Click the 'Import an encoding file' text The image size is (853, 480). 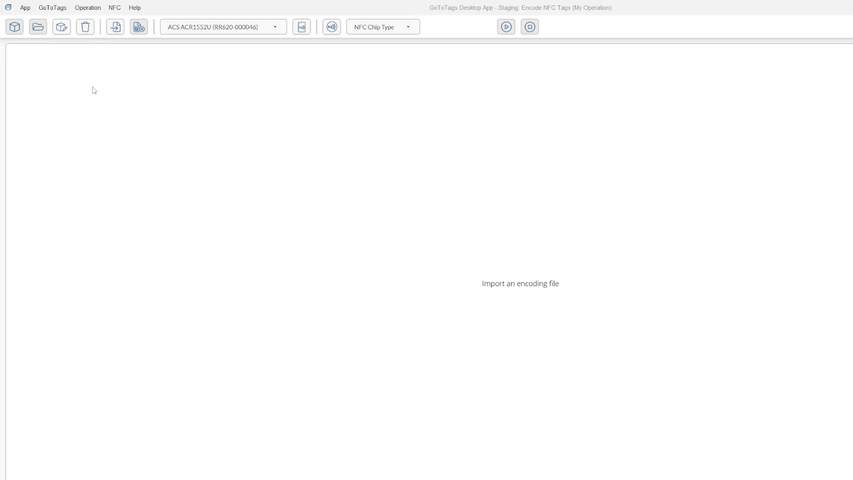coord(520,284)
